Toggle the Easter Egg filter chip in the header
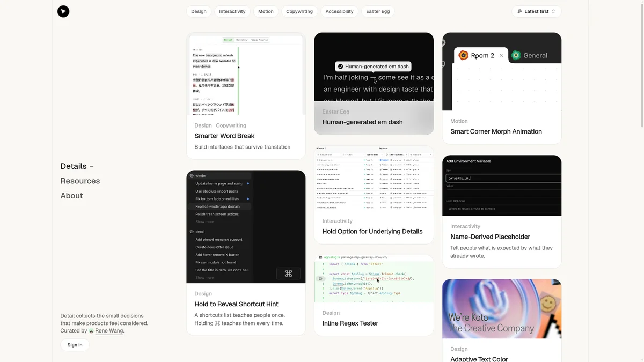 378,11
